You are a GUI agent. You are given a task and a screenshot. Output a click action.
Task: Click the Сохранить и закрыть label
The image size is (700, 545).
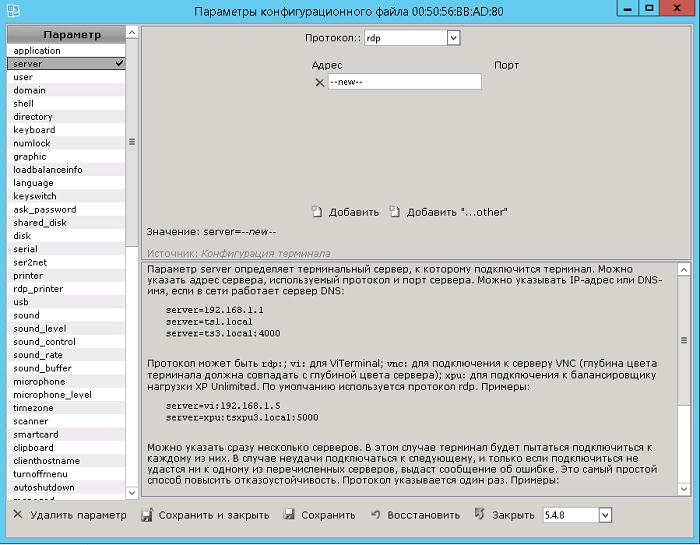tap(213, 515)
